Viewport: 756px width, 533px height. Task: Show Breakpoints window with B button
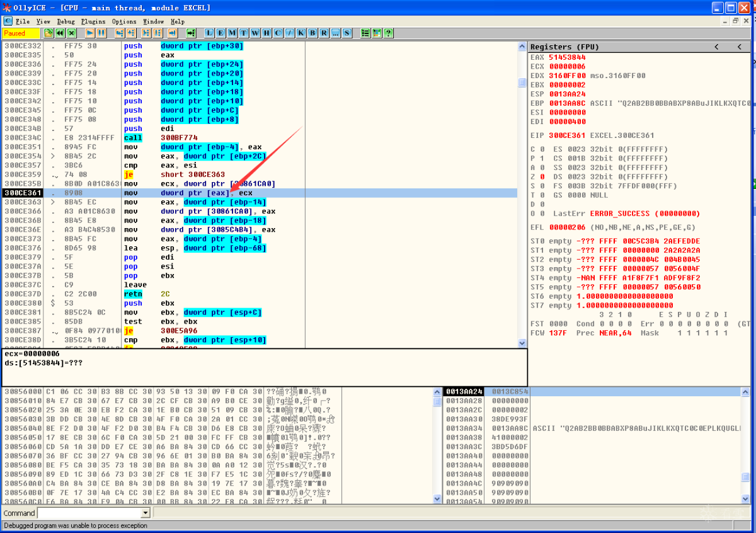(x=312, y=33)
